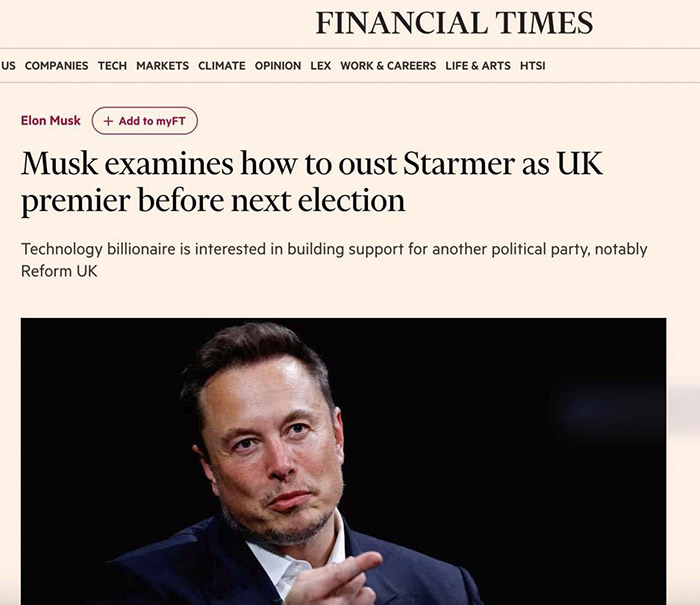Open the Opinion section
This screenshot has width=700, height=605.
click(277, 66)
